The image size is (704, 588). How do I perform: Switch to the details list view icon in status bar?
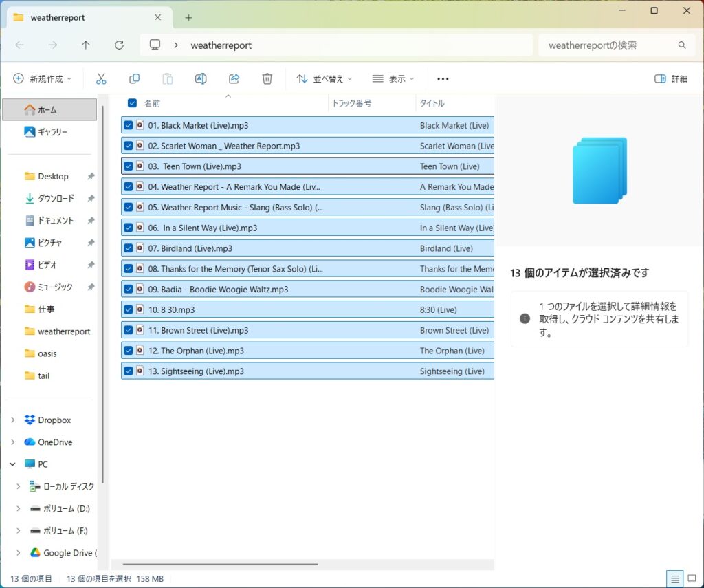pyautogui.click(x=675, y=579)
